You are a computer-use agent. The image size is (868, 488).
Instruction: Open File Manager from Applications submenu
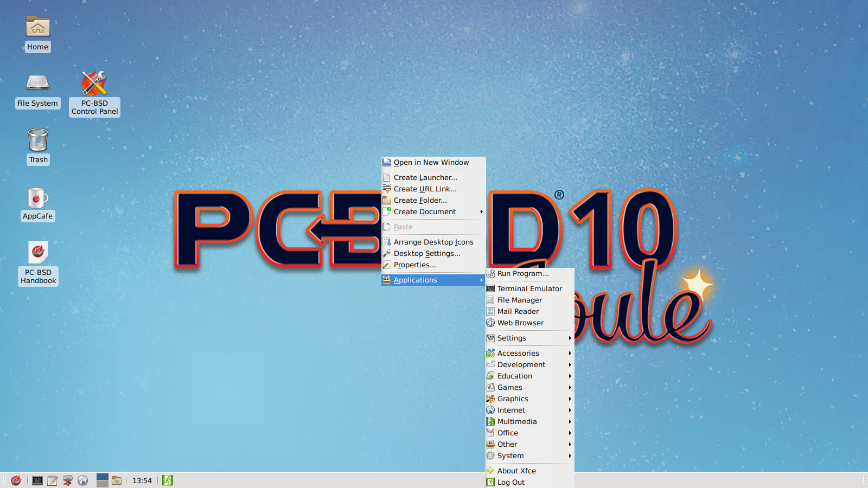pos(529,300)
